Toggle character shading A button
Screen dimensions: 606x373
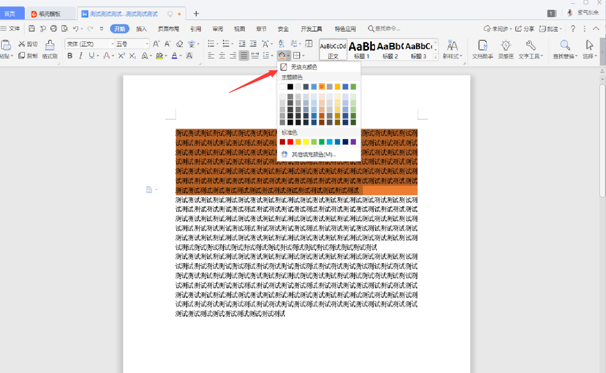click(x=189, y=56)
